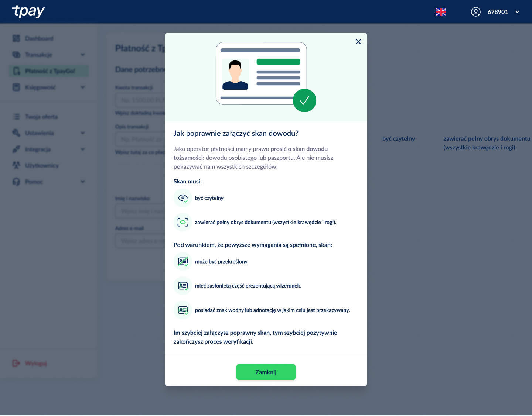Image resolution: width=532 pixels, height=416 pixels.
Task: Click the scan frame icon beside 'pełny obrys'
Action: (183, 222)
